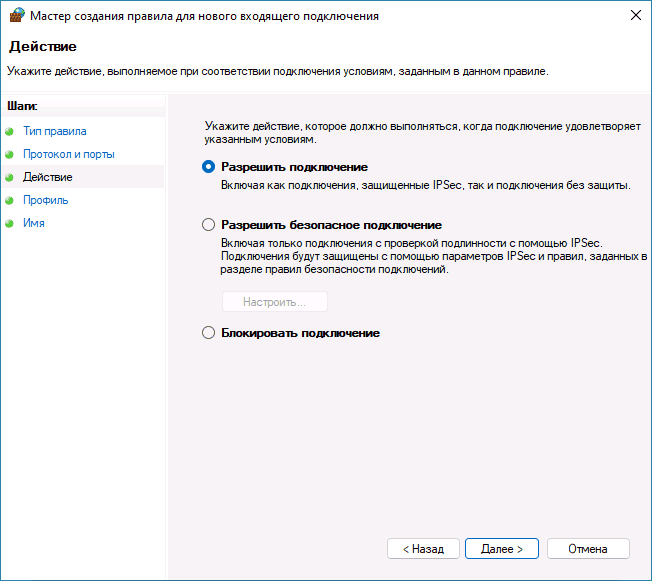Click green bullet beside 'Профиль' step
Screen dimensions: 652x581
[10, 200]
